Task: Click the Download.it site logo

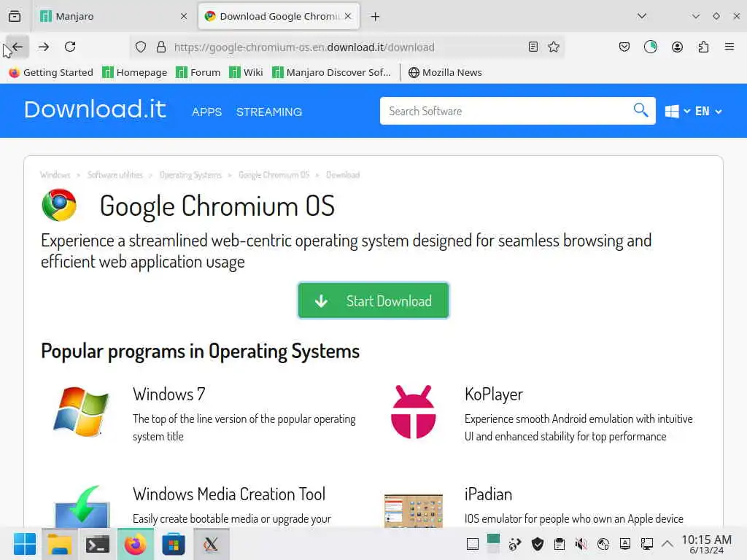Action: click(x=95, y=109)
